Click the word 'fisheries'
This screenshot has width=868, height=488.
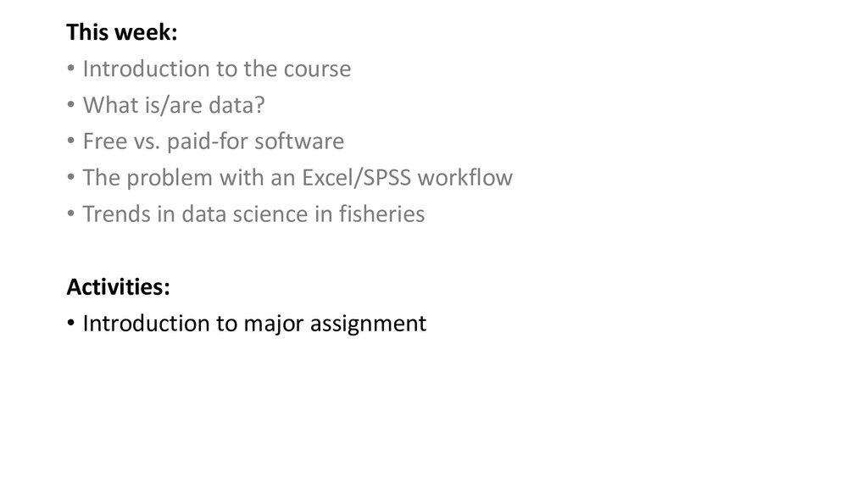click(x=381, y=214)
